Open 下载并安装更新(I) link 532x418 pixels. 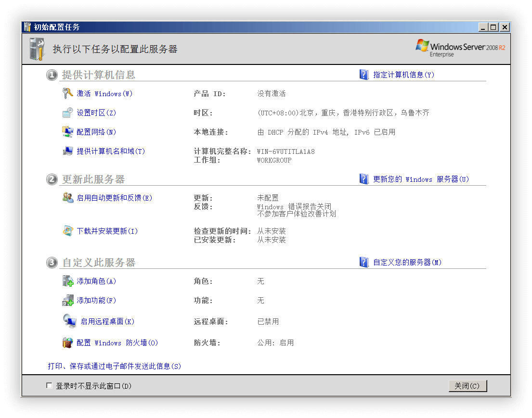pos(107,231)
